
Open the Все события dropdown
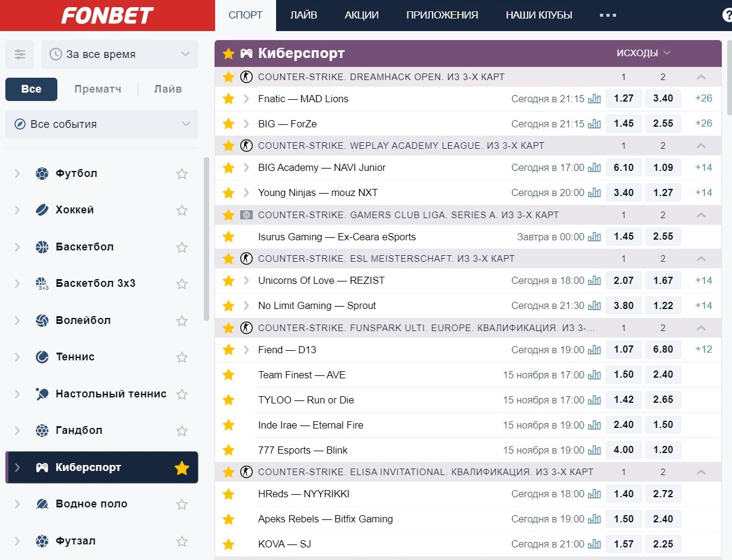point(102,124)
